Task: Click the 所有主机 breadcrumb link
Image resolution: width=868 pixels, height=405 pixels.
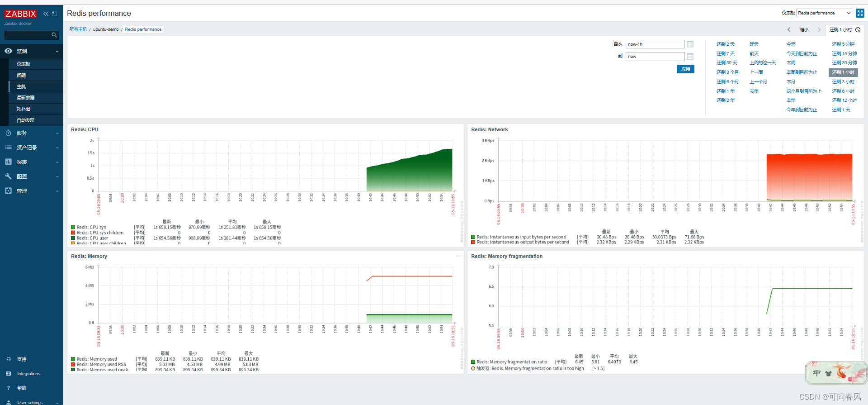Action: 78,29
